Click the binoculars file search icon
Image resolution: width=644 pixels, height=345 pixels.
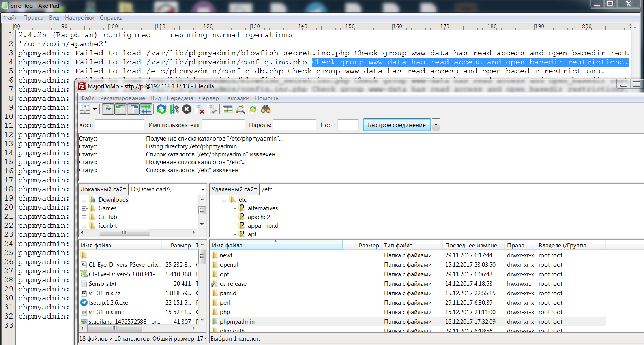(266, 109)
